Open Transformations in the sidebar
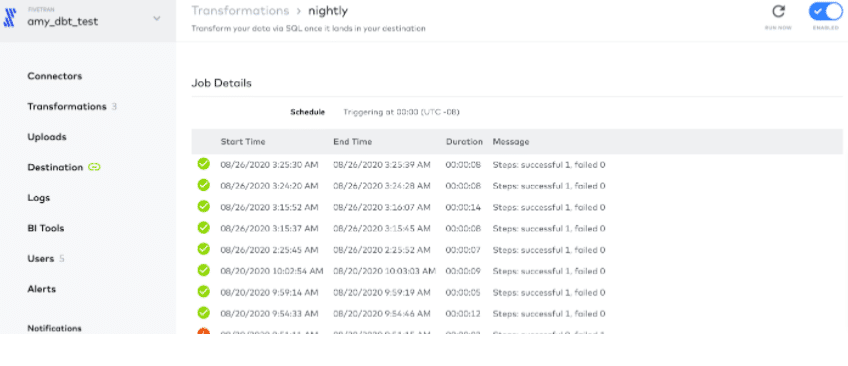 coord(67,107)
